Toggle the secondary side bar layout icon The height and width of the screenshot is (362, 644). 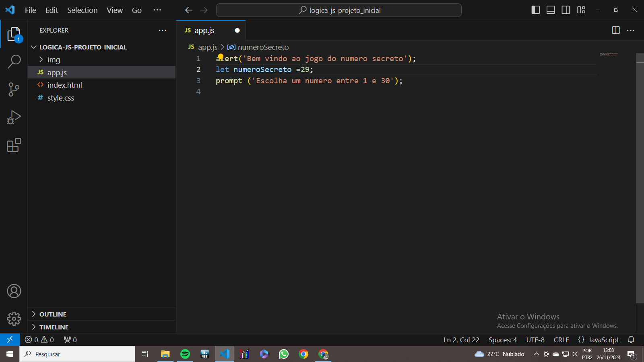(566, 10)
